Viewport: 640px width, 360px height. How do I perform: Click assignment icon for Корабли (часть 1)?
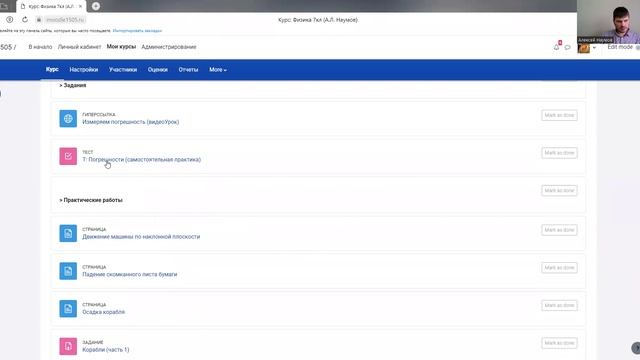(x=68, y=346)
